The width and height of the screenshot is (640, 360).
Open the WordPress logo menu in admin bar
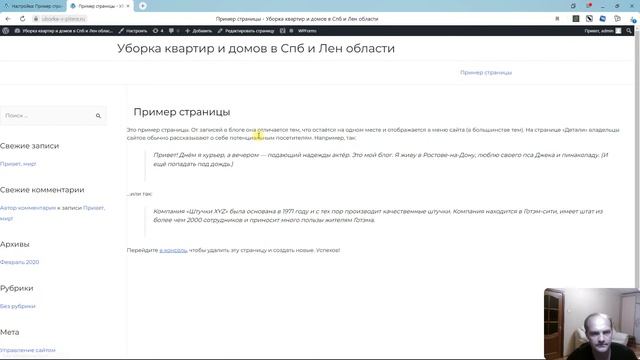(x=5, y=31)
